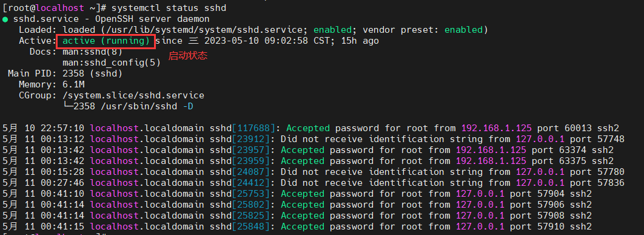Click man:sshd_config(5) docs reference
644x235 pixels.
coord(112,63)
